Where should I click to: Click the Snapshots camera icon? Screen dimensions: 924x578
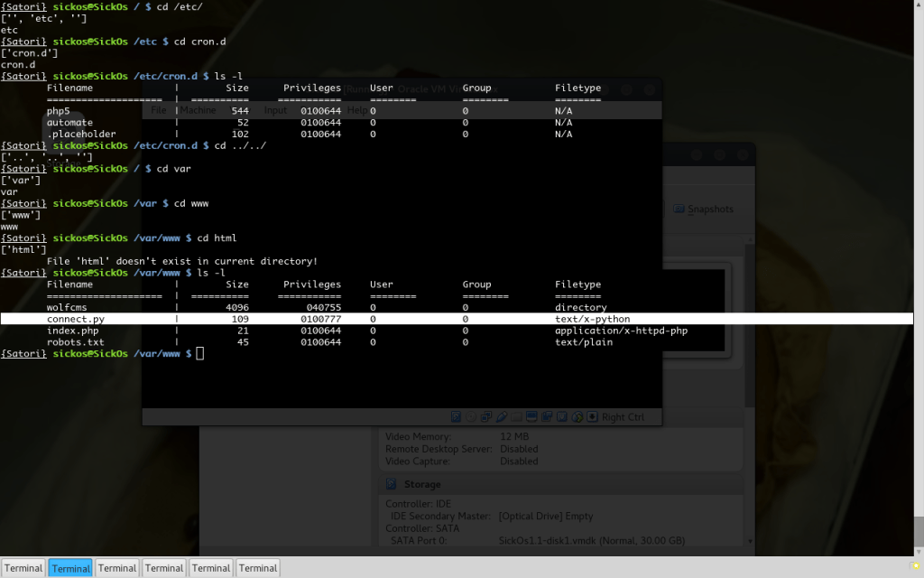click(x=679, y=209)
